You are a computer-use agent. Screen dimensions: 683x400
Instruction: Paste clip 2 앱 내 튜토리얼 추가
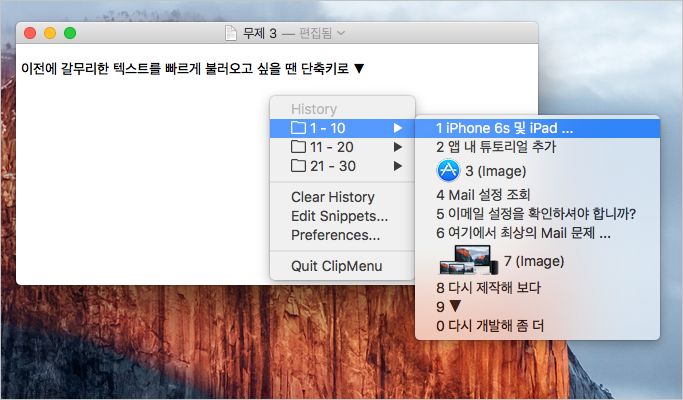point(538,147)
